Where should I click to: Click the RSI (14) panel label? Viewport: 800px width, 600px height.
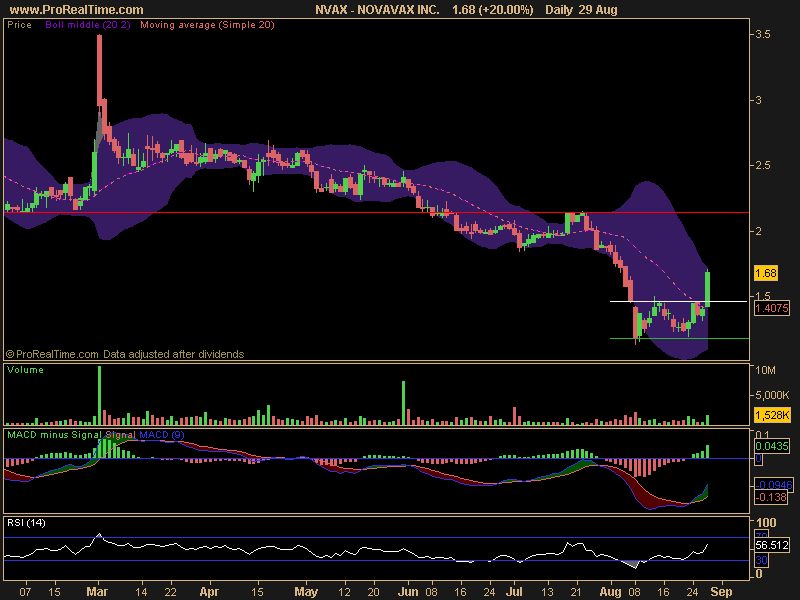coord(26,522)
